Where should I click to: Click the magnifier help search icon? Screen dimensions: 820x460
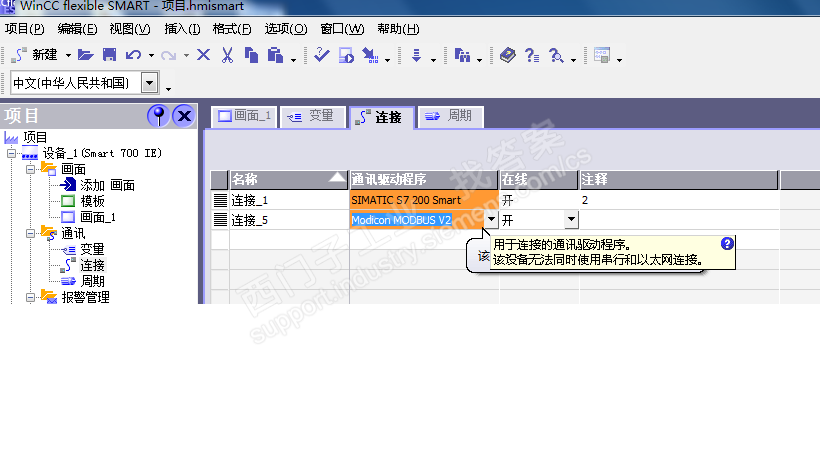tap(556, 55)
